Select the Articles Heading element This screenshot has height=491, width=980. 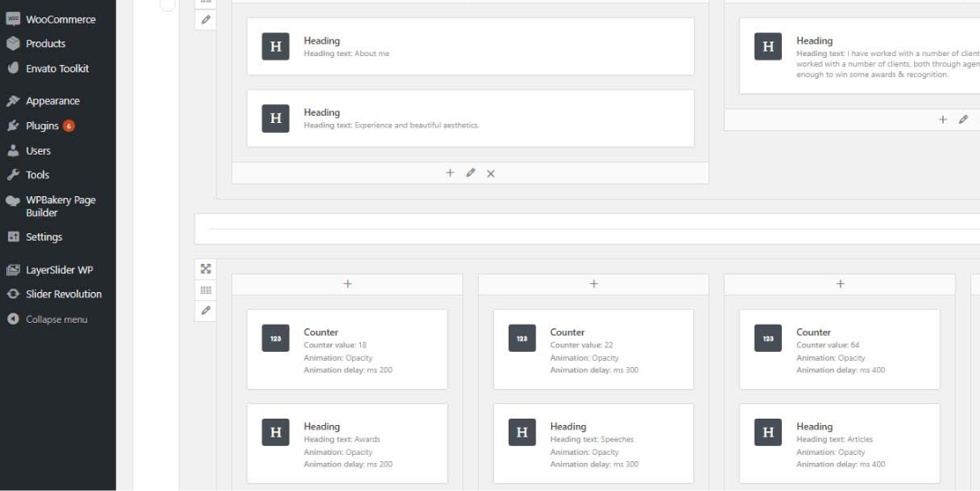coord(840,443)
